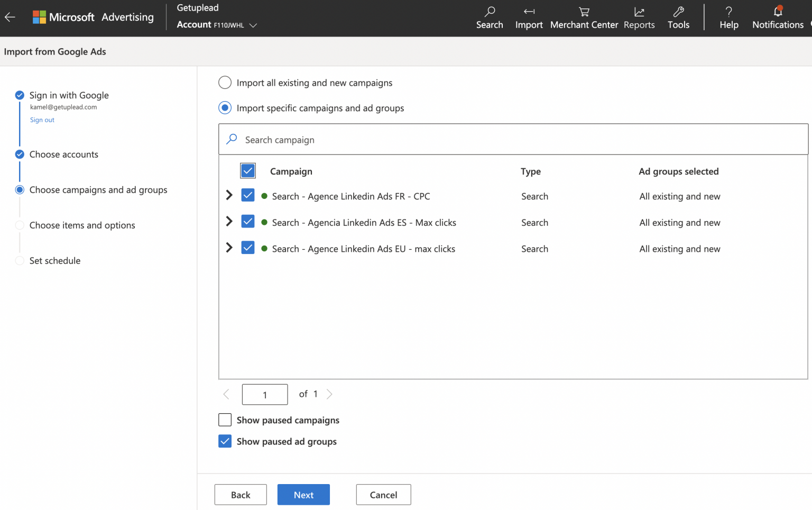
Task: Uncheck Agence Linkedin Ads EU - max clicks campaign
Action: [x=248, y=248]
